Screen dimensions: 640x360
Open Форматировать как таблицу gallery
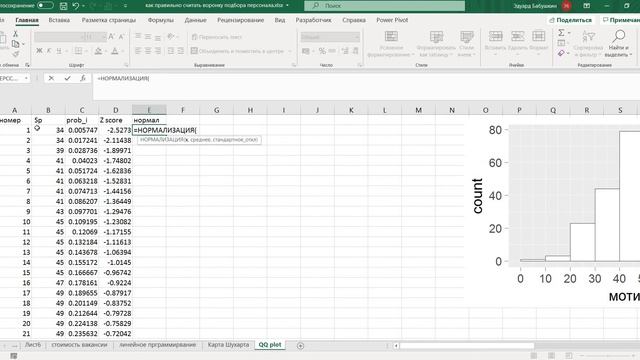tap(436, 44)
